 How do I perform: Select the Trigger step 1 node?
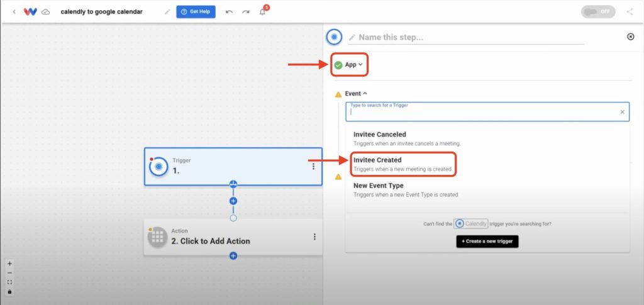tap(233, 166)
